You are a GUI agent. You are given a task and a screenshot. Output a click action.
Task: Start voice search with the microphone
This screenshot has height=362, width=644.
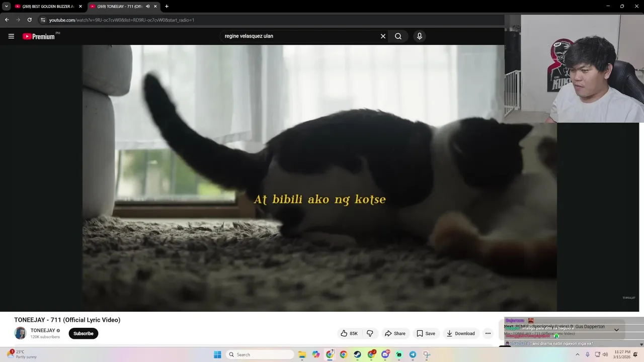coord(420,36)
